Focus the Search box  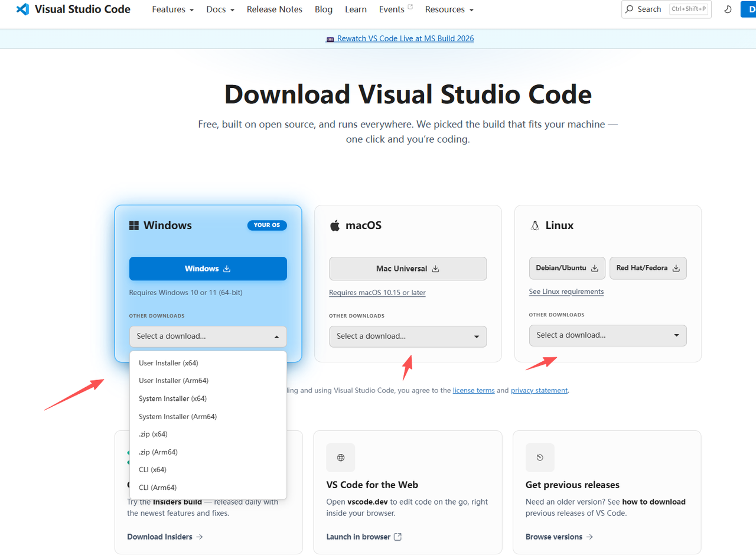coord(666,9)
